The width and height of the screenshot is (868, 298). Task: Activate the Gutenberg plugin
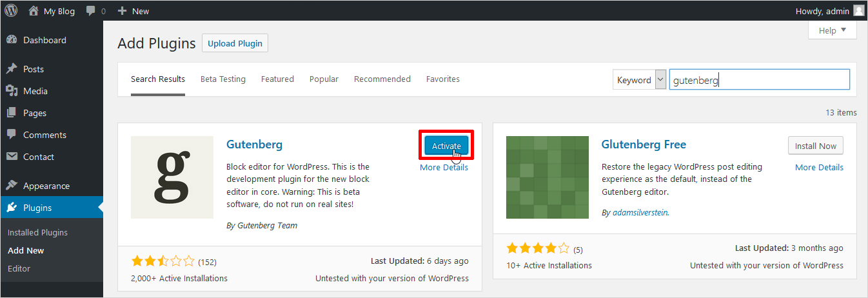point(446,146)
